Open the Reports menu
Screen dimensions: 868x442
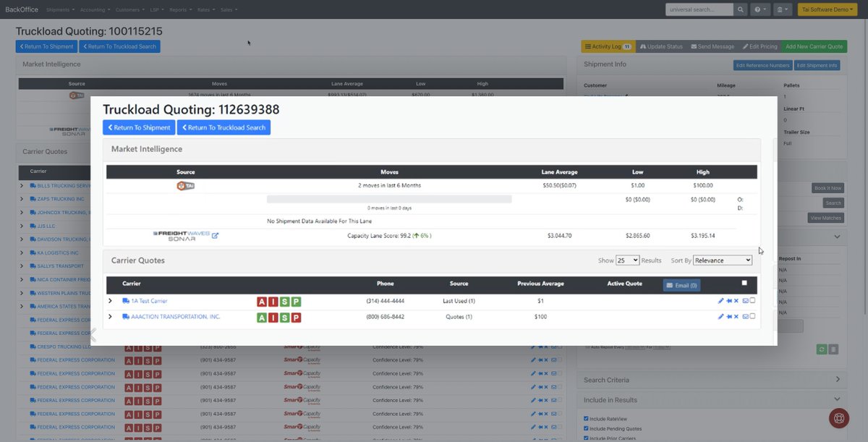pyautogui.click(x=179, y=9)
